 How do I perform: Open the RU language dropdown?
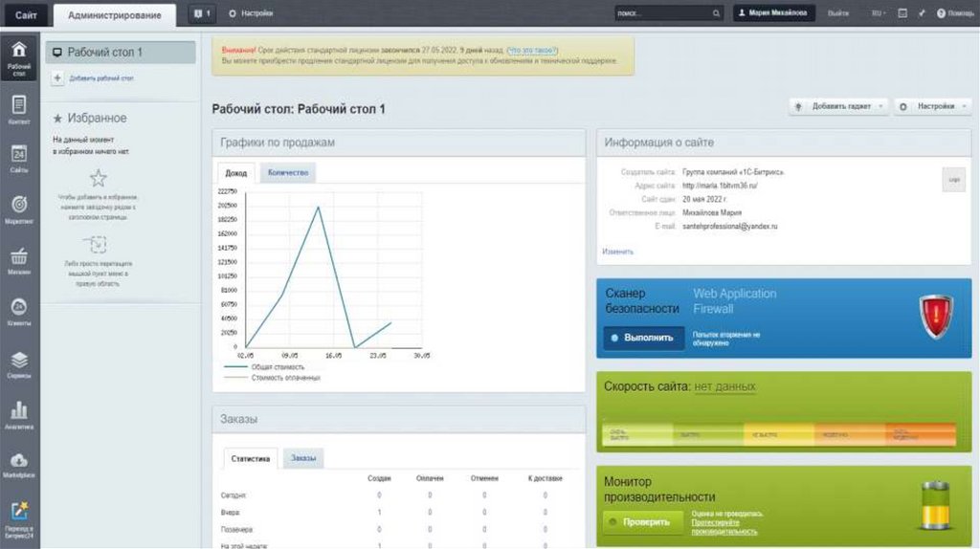point(879,13)
